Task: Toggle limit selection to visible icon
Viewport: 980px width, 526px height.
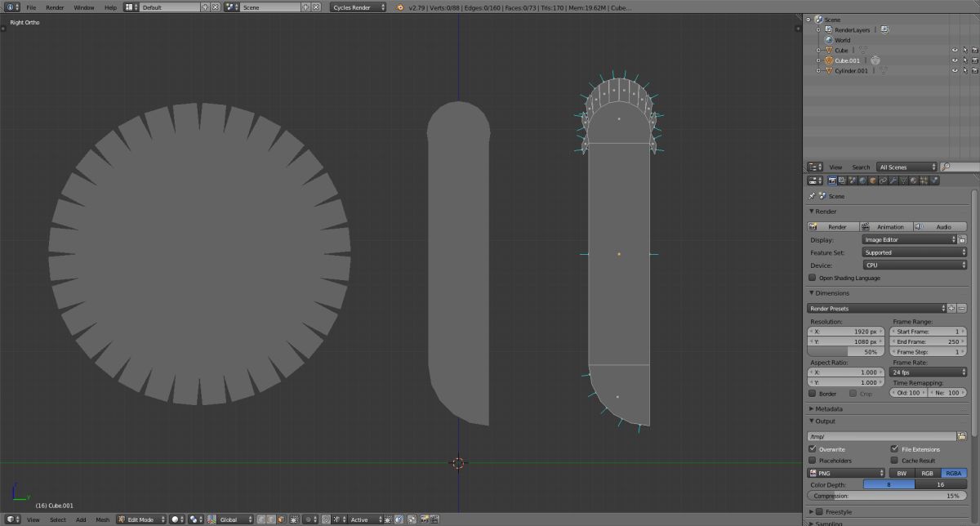Action: coord(294,519)
